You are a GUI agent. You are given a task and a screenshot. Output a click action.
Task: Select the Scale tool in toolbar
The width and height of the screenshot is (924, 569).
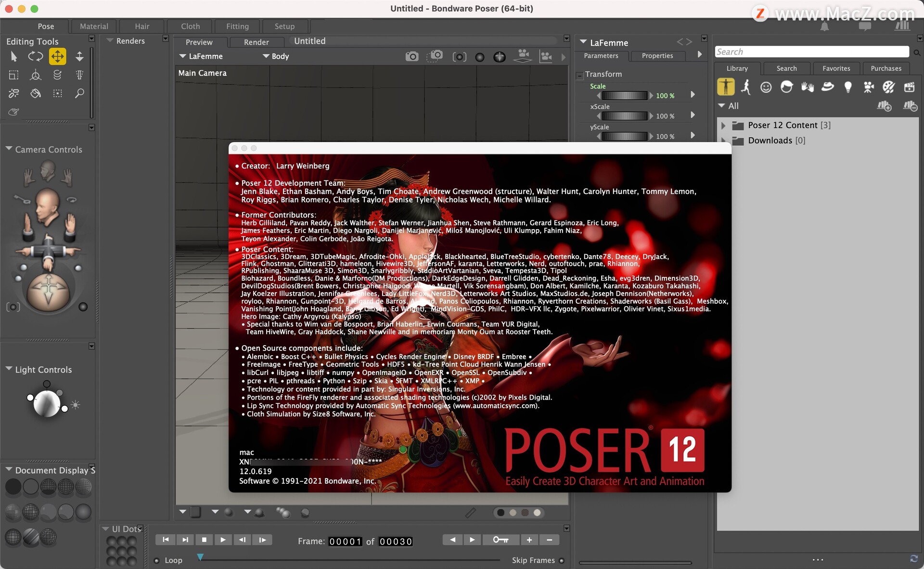pyautogui.click(x=78, y=57)
